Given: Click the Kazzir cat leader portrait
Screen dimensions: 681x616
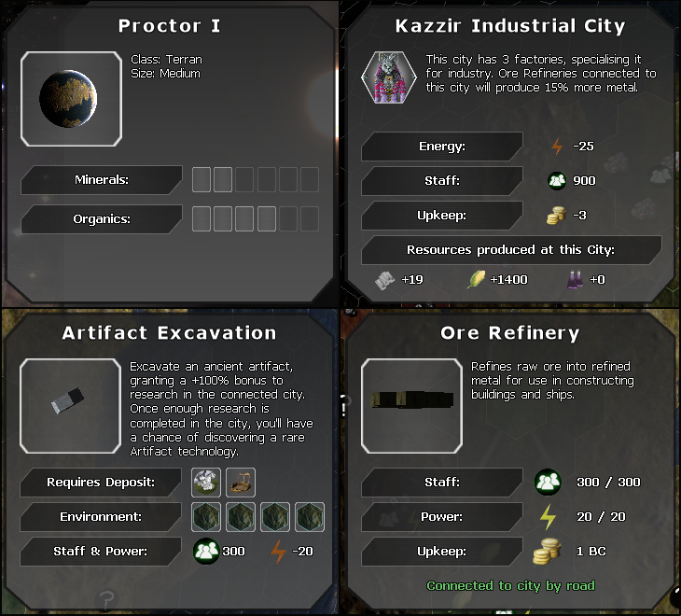Looking at the screenshot, I should (x=389, y=77).
